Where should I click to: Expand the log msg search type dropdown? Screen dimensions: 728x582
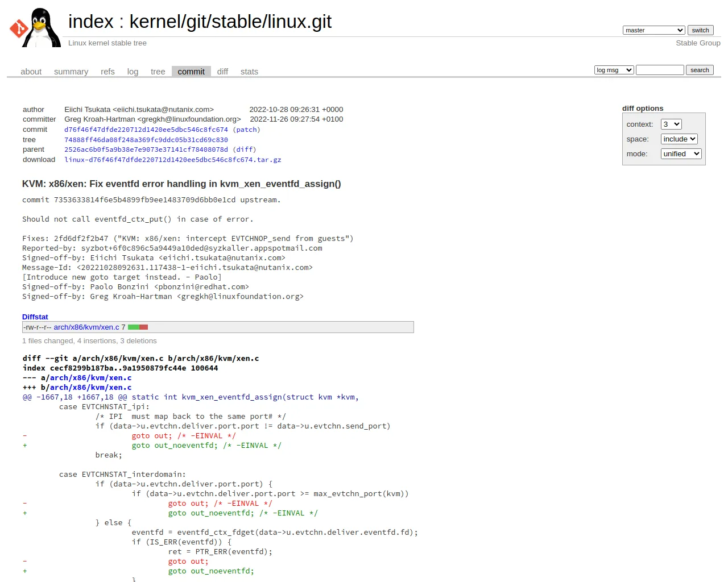(x=614, y=70)
